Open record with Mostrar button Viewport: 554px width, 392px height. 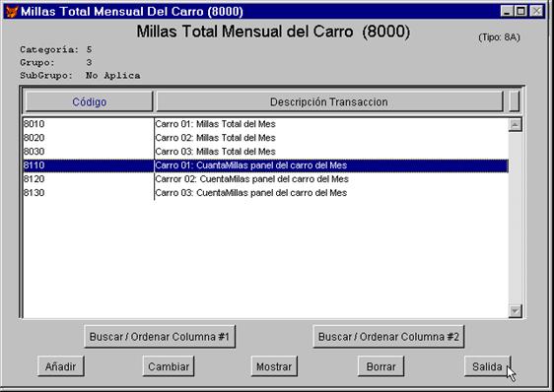coord(274,366)
